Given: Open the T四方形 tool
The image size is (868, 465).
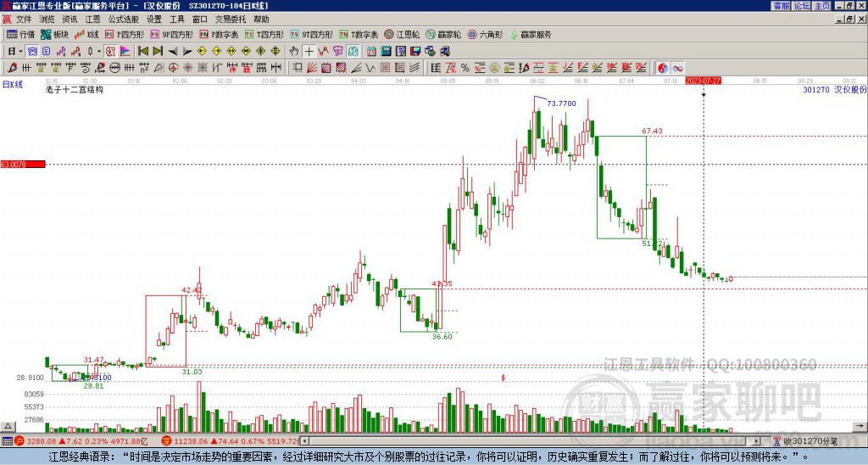Looking at the screenshot, I should 264,34.
